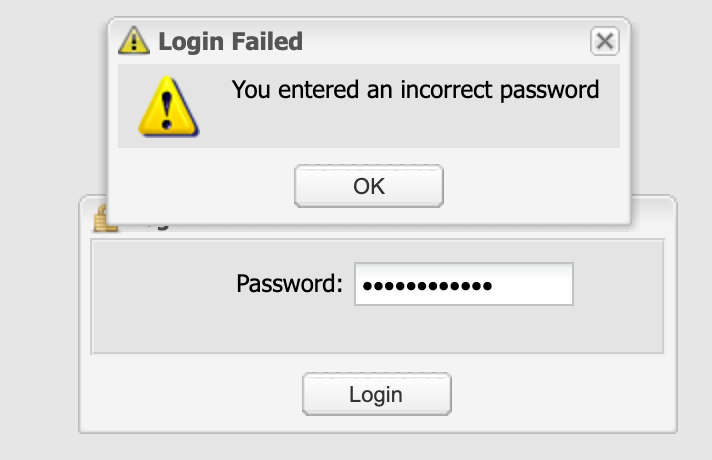Click empty title bar area of Login Failed dialog
This screenshot has width=712, height=460.
(x=445, y=41)
